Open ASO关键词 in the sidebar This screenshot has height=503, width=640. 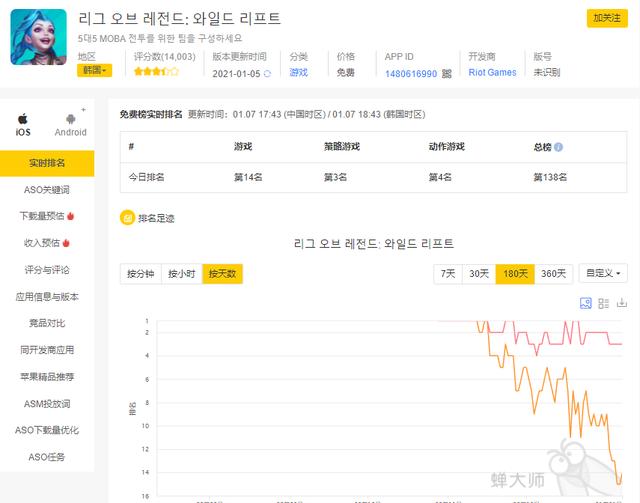pos(47,190)
